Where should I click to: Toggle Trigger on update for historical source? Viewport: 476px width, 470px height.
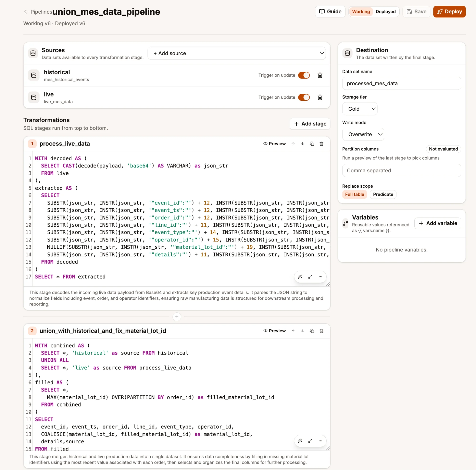click(x=304, y=75)
